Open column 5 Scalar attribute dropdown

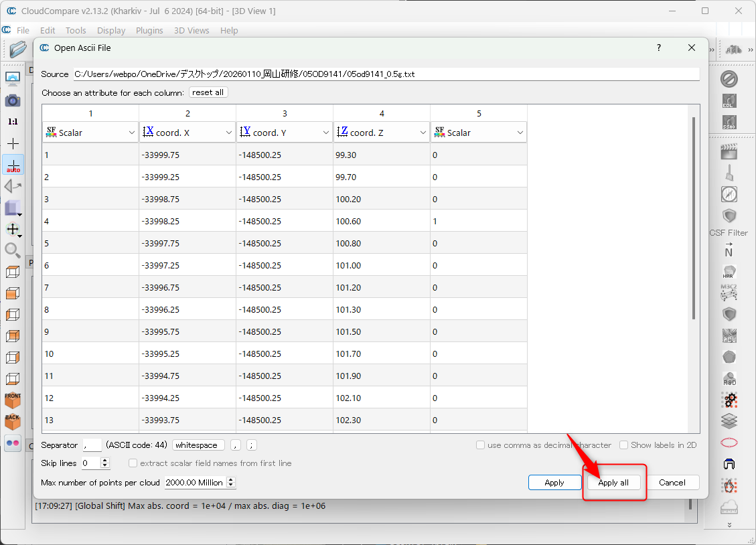point(479,133)
